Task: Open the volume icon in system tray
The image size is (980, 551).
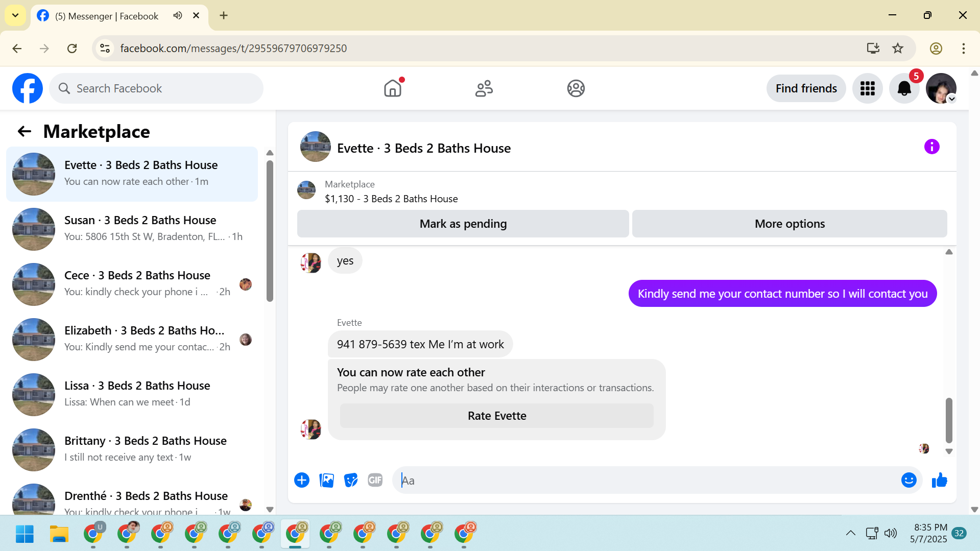Action: click(890, 533)
